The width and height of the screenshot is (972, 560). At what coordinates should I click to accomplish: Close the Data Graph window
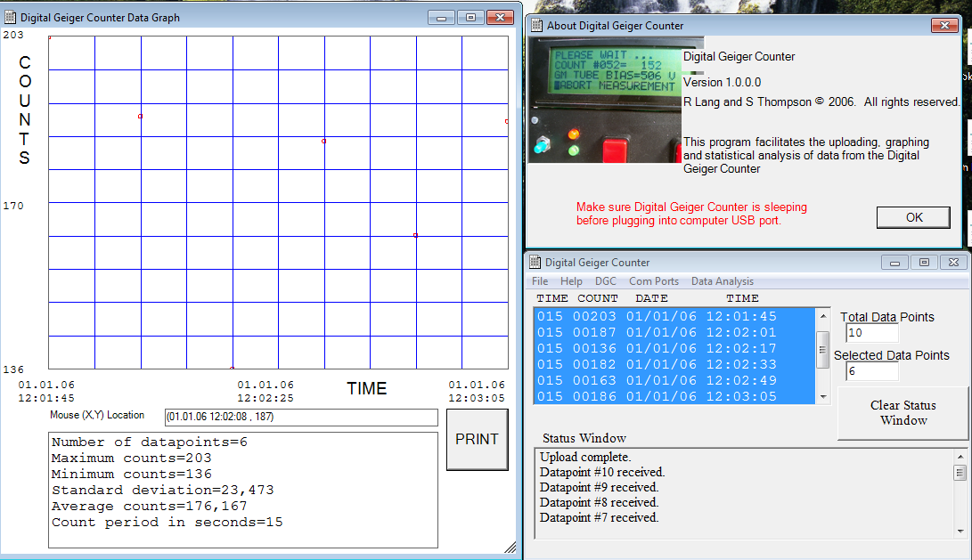pos(500,17)
